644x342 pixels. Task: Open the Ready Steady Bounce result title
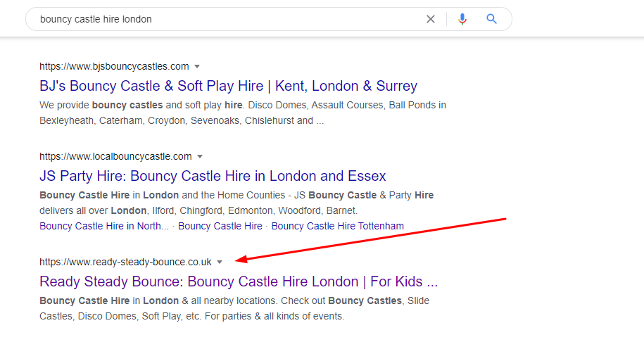point(239,281)
